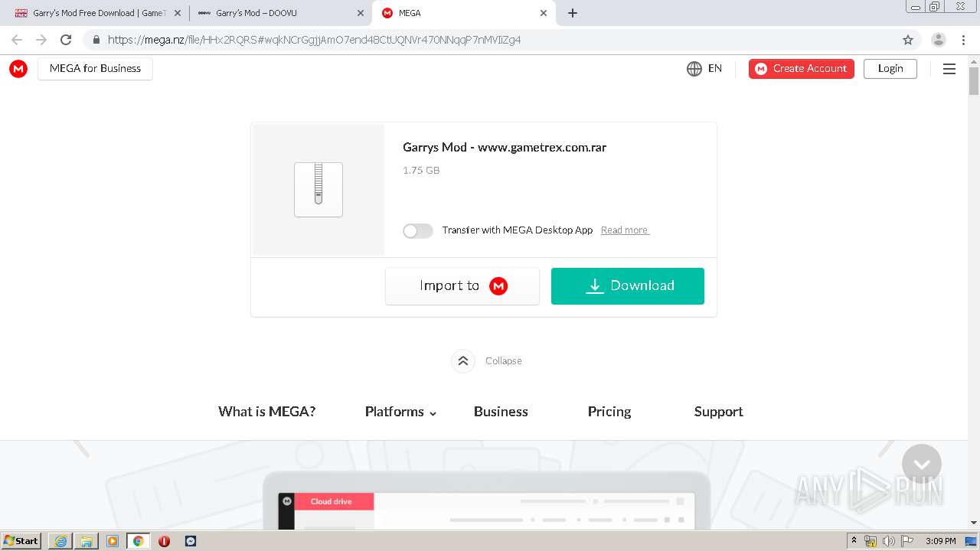This screenshot has width=980, height=551.
Task: Click the padlock site info icon
Action: tap(96, 40)
